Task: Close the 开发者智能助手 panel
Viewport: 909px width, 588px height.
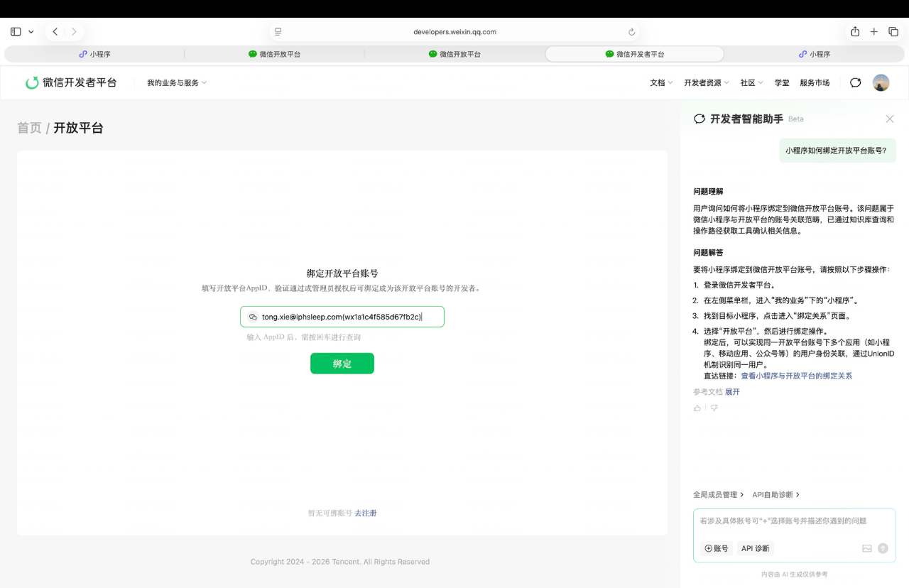Action: coord(890,119)
